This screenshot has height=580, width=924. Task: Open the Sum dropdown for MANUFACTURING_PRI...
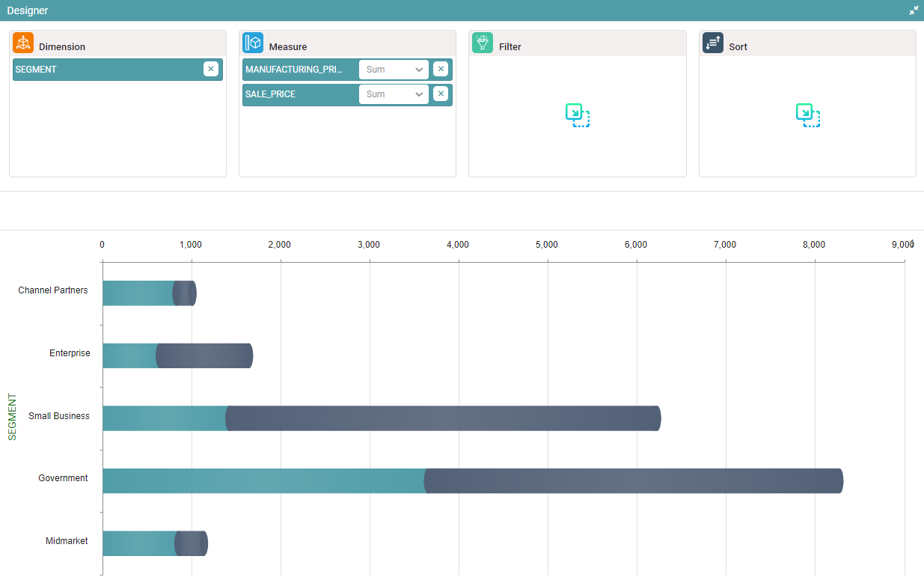394,70
